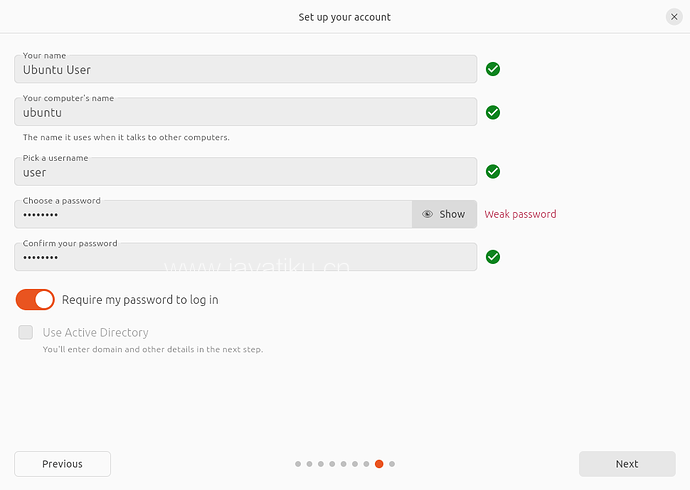690x490 pixels.
Task: Click the active orange progress dot
Action: click(x=380, y=464)
